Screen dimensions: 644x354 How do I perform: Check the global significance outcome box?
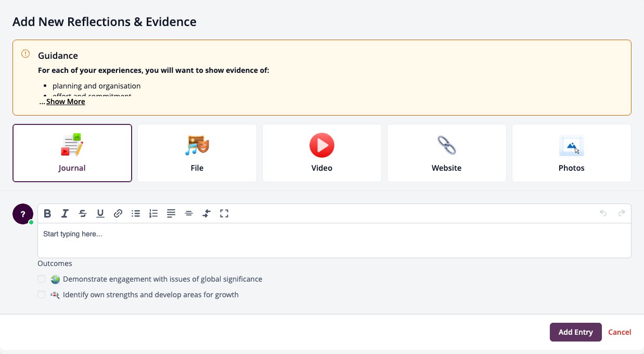pos(42,279)
